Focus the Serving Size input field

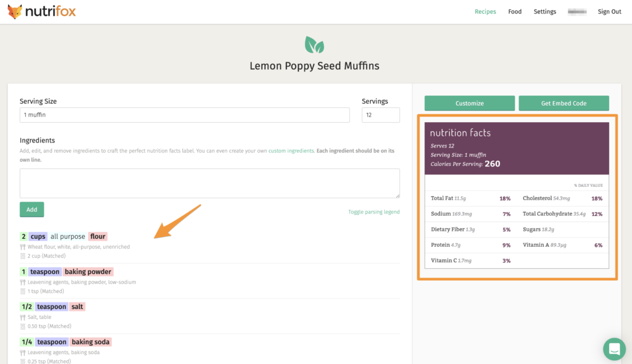[185, 115]
